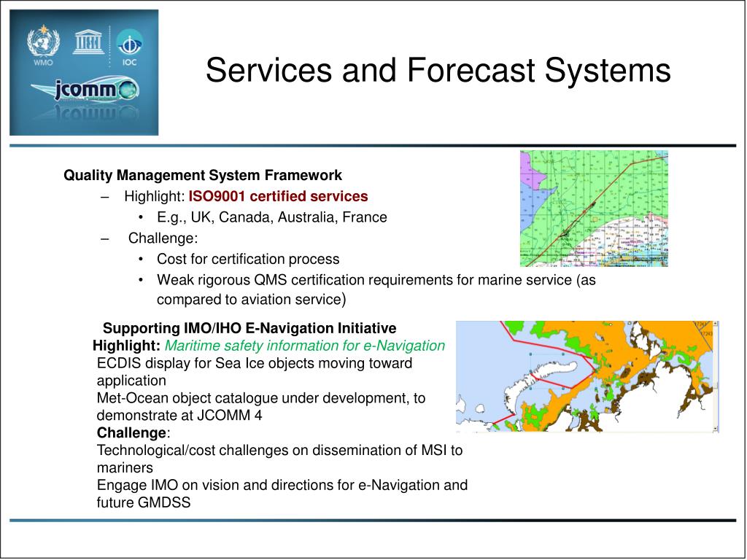This screenshot has width=747, height=560.
Task: Select the slide title 'Services and Forecast Systems'
Action: 438,70
